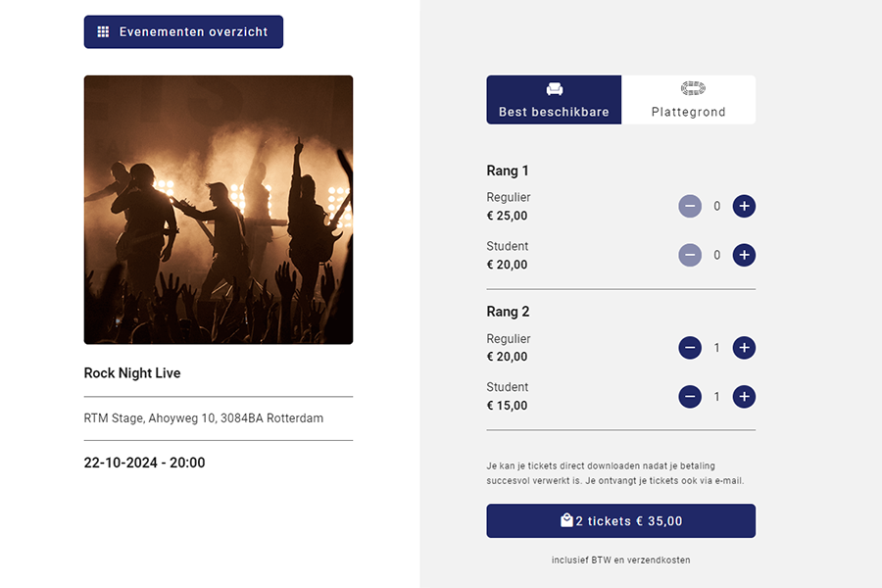Remove one Rang 2 Student ticket

tap(690, 397)
